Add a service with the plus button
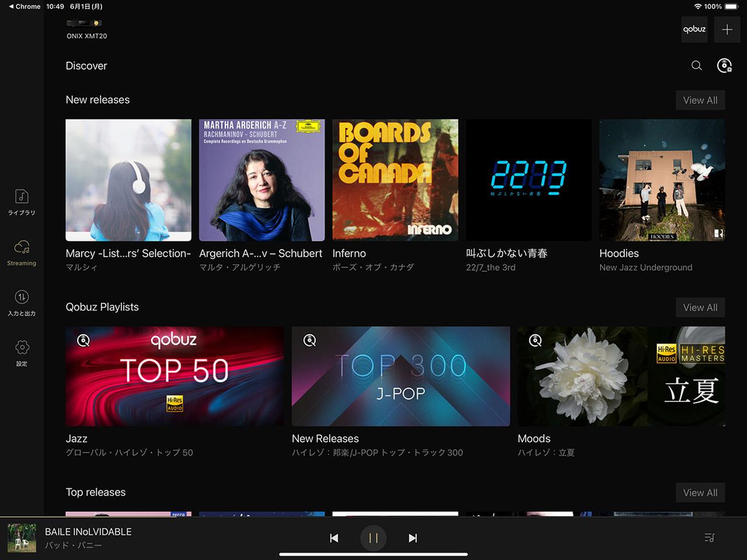The image size is (747, 560). [727, 29]
